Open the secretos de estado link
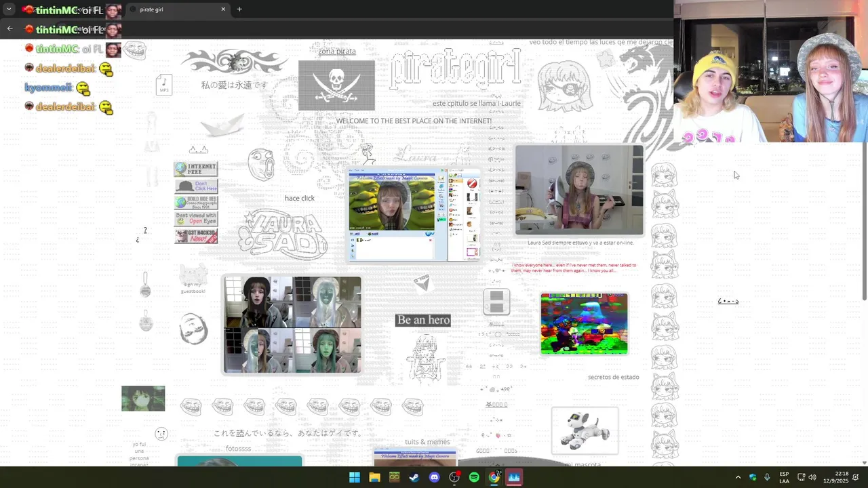This screenshot has width=868, height=488. (613, 377)
